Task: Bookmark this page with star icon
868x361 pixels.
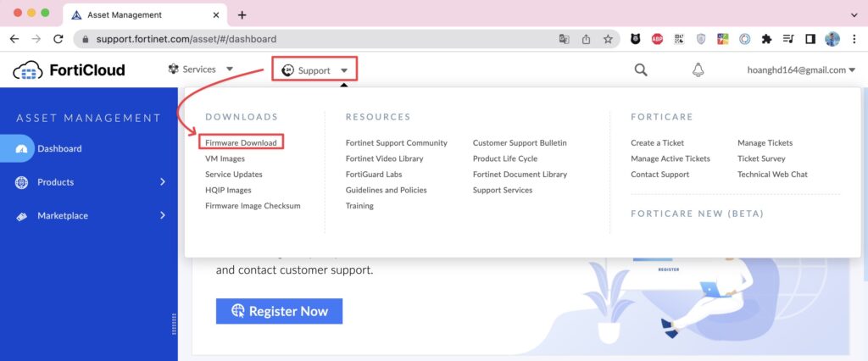Action: click(x=608, y=39)
